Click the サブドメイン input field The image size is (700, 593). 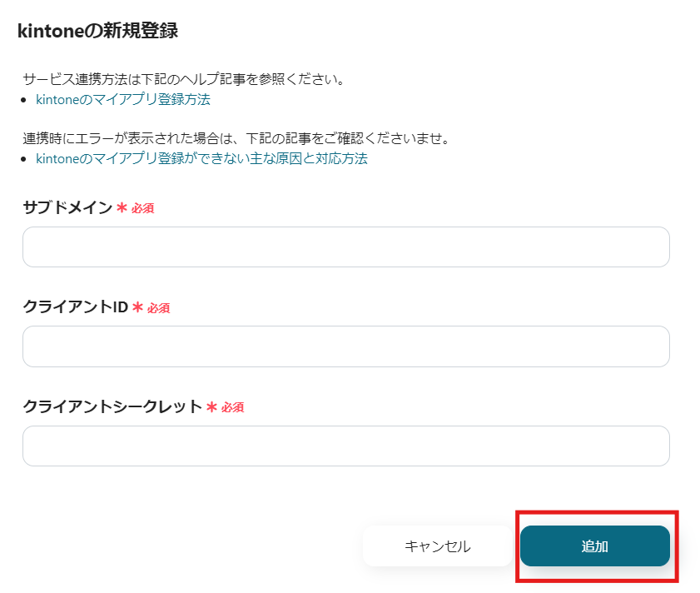[x=345, y=247]
